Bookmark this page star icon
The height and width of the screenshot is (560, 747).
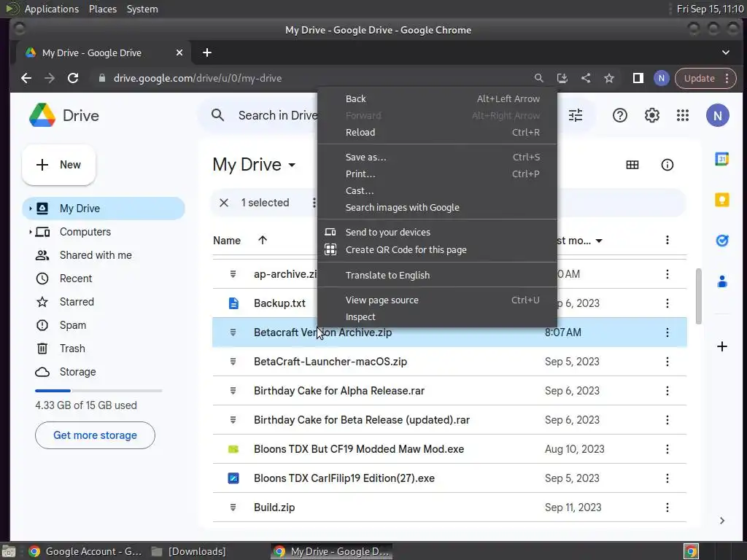609,78
